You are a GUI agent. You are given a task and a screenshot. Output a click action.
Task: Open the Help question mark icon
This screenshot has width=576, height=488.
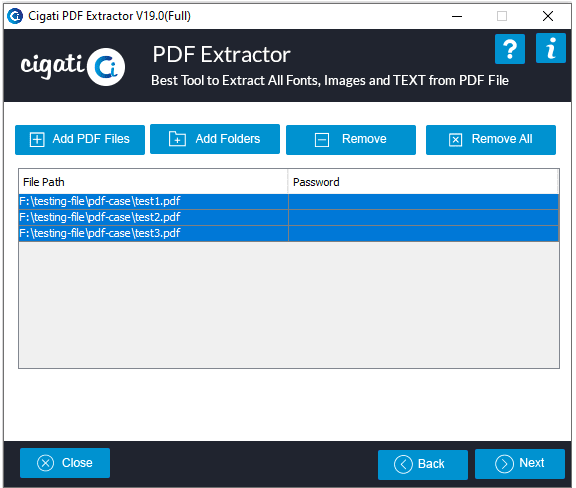pyautogui.click(x=510, y=49)
